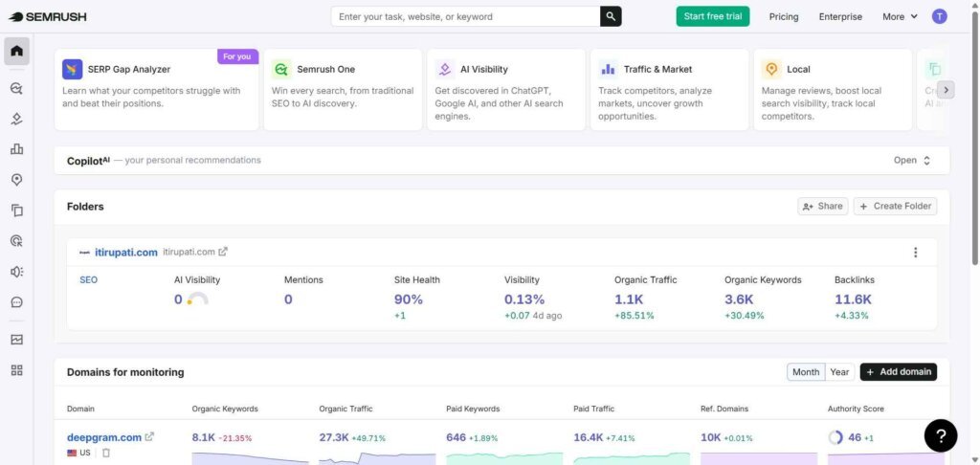Click deepgram.com Ref. Domains 10K
The width and height of the screenshot is (980, 465).
pos(711,437)
